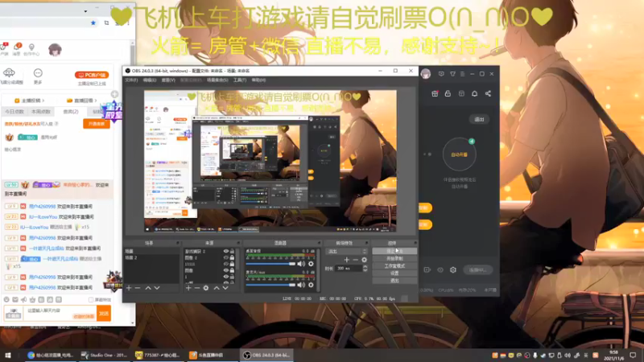Click the bookmark star in the browser address bar
Image resolution: width=644 pixels, height=362 pixels.
[x=93, y=23]
